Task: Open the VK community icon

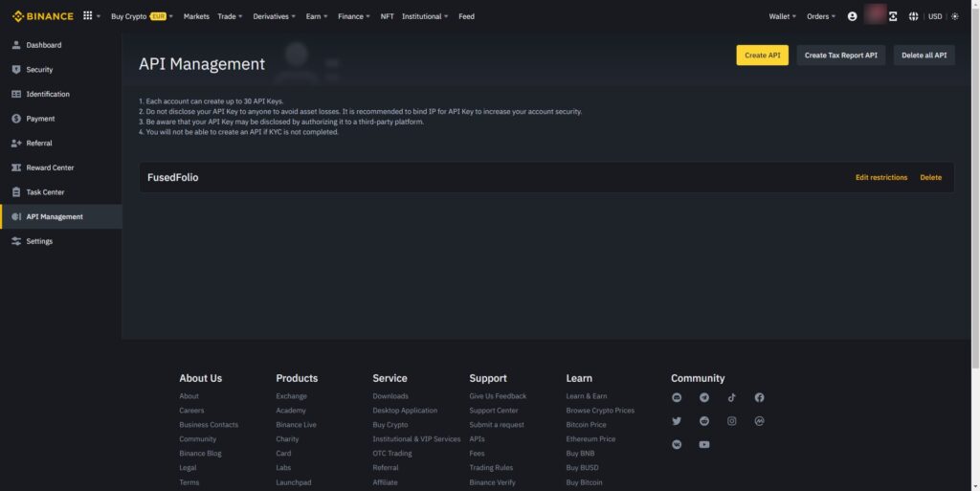Action: coord(677,445)
